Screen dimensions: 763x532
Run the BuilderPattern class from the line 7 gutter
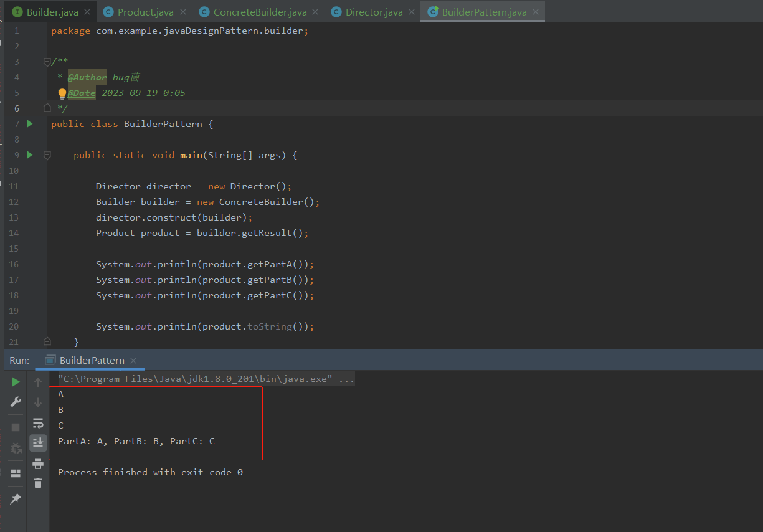[x=29, y=124]
